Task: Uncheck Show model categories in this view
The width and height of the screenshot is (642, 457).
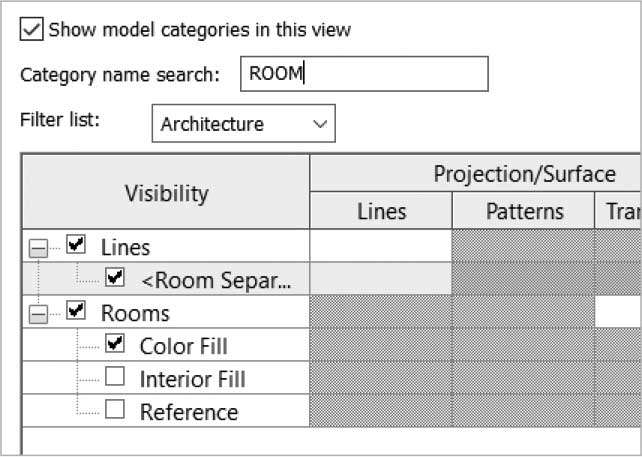Action: click(32, 29)
